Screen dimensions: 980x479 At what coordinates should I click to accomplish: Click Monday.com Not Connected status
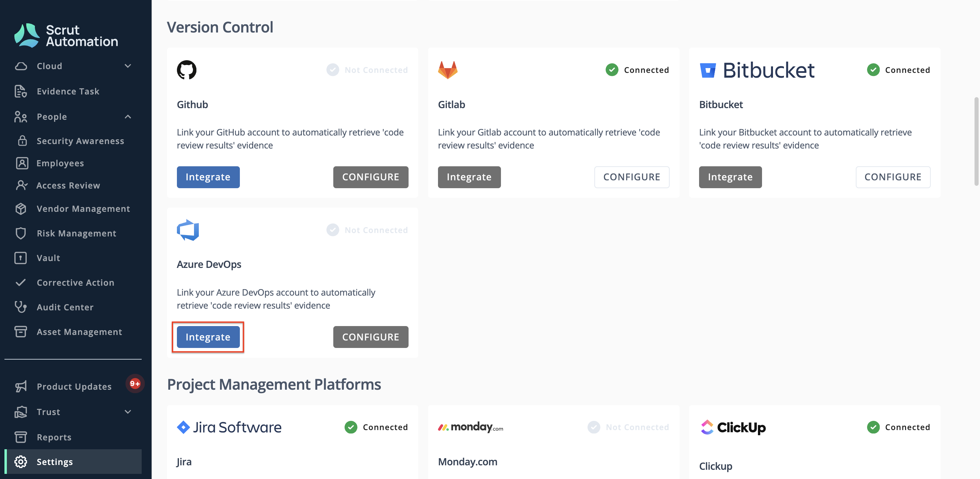click(x=628, y=427)
